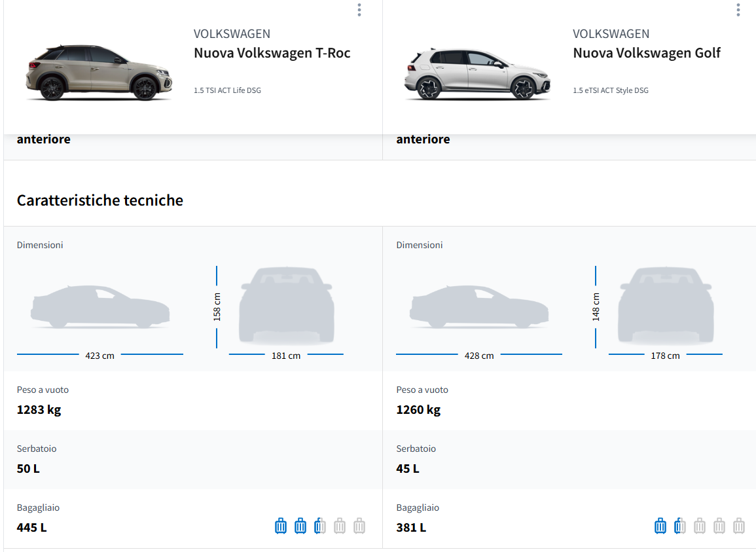Open the Golf card three-dot menu
Viewport: 756px width, 552px height.
[738, 10]
